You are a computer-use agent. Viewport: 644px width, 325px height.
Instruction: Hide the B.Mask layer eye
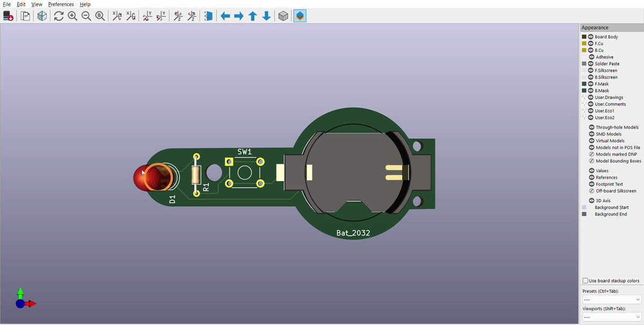590,91
